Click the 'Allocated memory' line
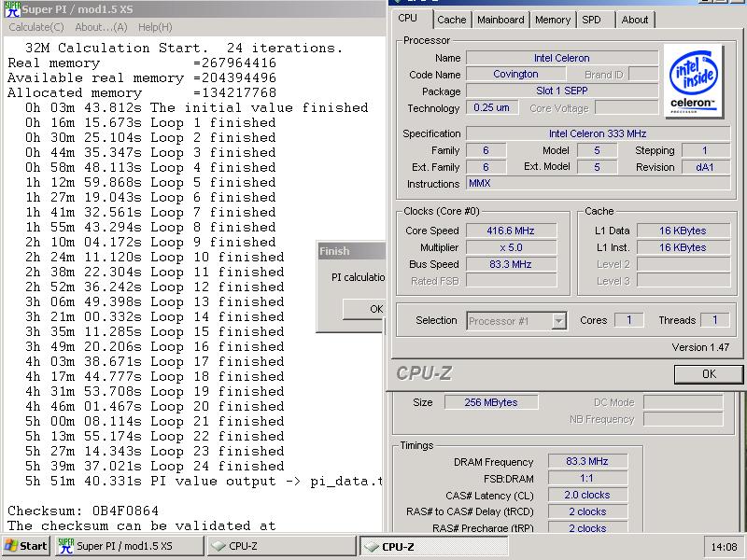Image resolution: width=747 pixels, height=560 pixels. (142, 92)
